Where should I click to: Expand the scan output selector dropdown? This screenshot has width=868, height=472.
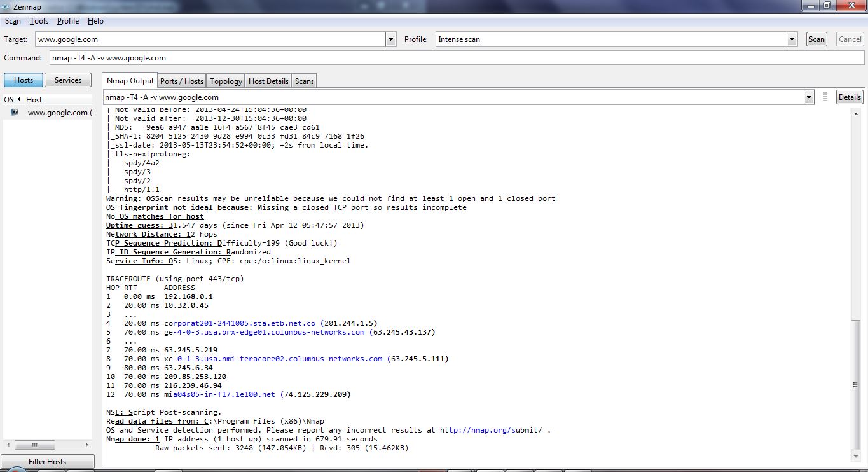point(809,97)
